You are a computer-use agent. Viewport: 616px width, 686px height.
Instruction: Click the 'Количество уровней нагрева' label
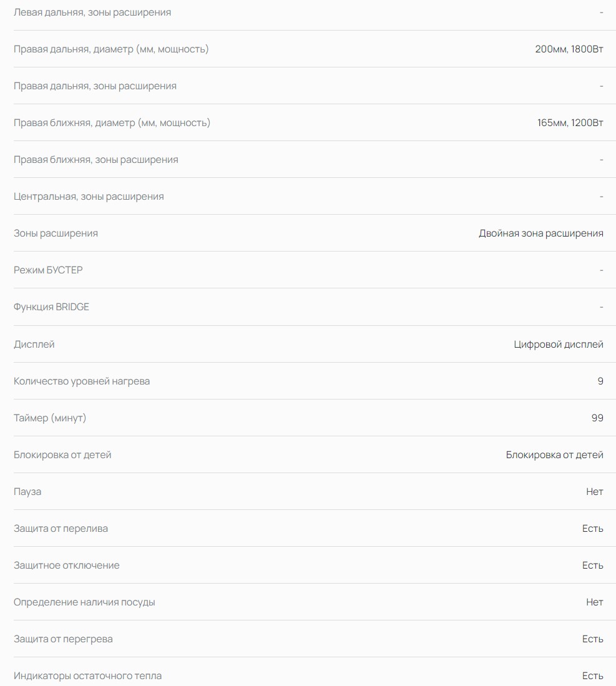pos(82,381)
